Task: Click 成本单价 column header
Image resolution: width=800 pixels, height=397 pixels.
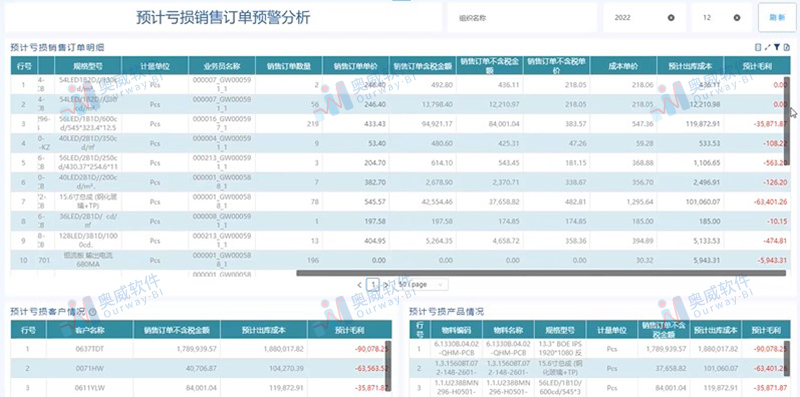Action: [x=623, y=66]
